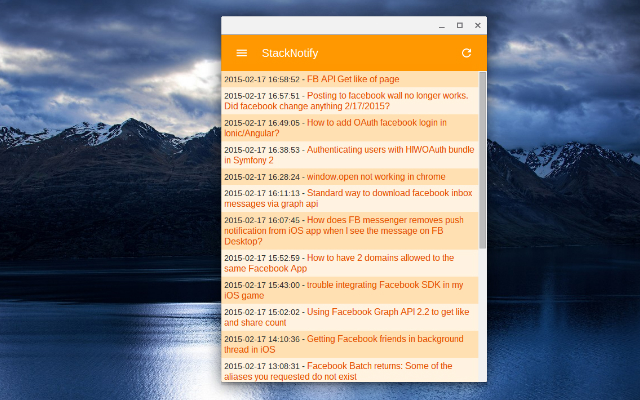Click the timestamp 2015-02-17 16:28:24
The height and width of the screenshot is (400, 640).
(262, 177)
